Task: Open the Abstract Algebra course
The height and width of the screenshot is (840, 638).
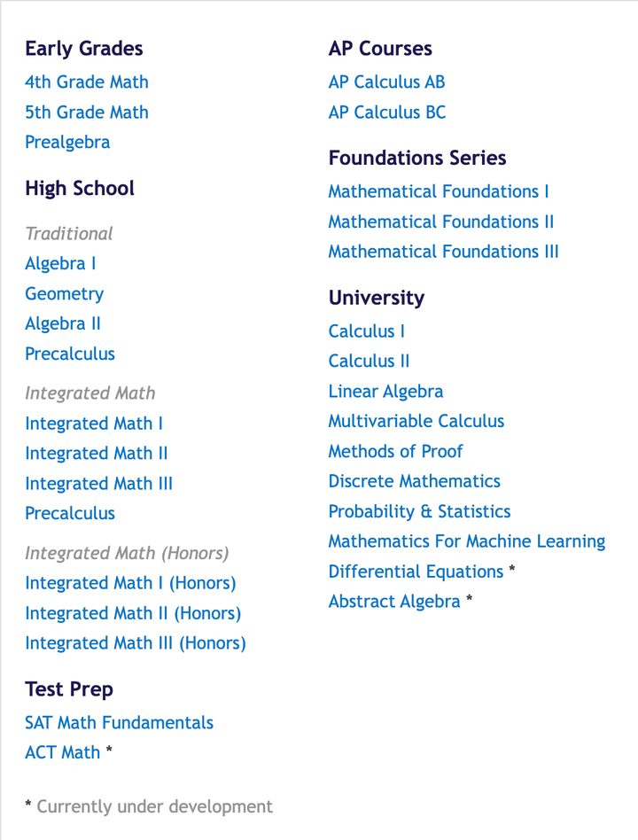Action: pyautogui.click(x=393, y=602)
